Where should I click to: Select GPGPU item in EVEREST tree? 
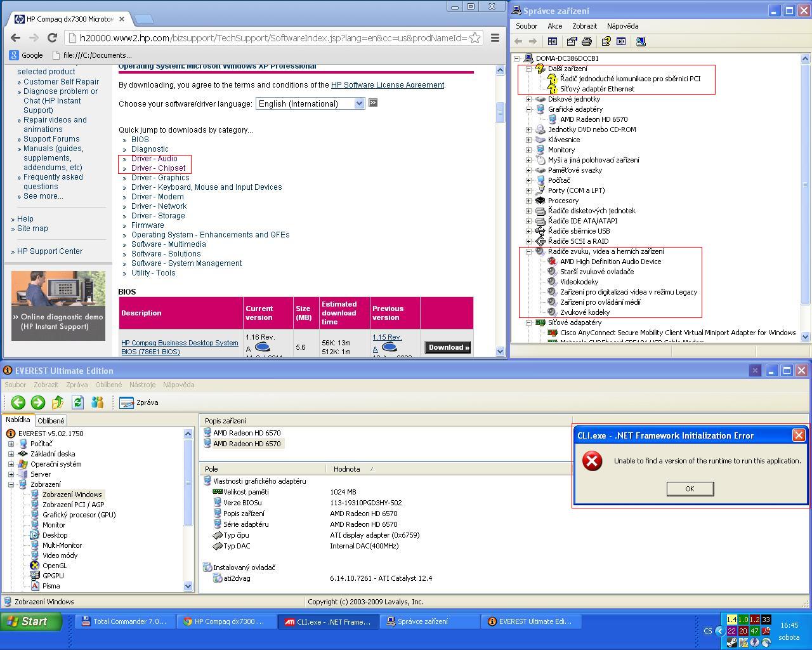click(53, 576)
